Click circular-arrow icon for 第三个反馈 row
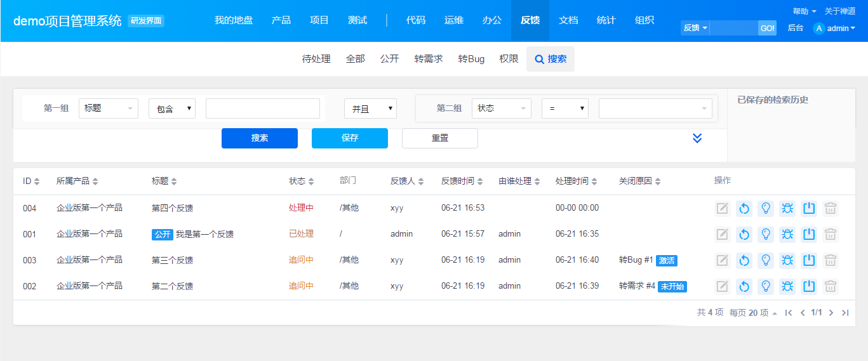The width and height of the screenshot is (868, 361). click(744, 260)
